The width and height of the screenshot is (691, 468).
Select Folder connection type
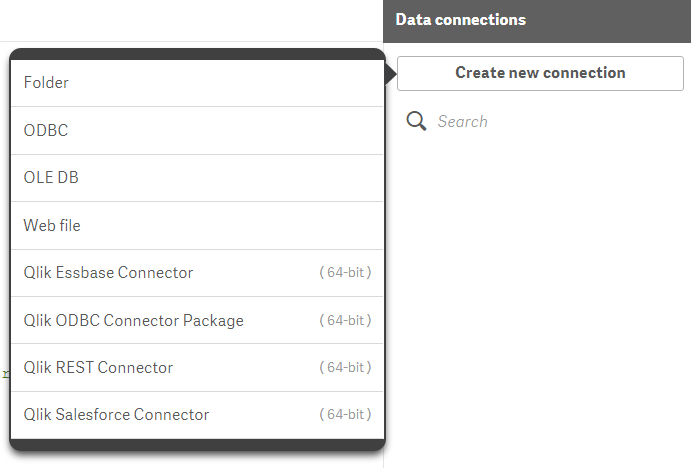(197, 83)
